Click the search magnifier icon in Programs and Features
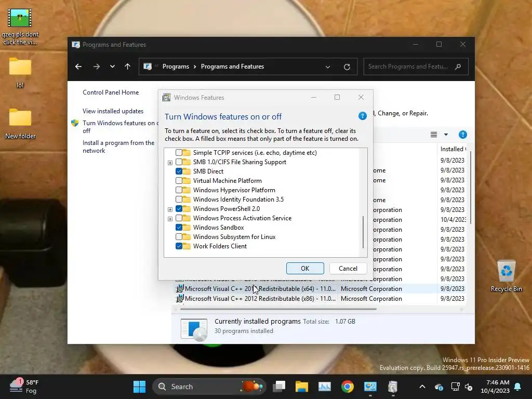The width and height of the screenshot is (532, 399). coord(458,66)
